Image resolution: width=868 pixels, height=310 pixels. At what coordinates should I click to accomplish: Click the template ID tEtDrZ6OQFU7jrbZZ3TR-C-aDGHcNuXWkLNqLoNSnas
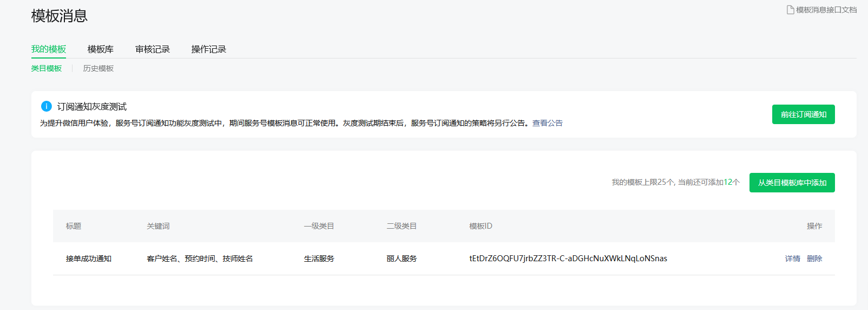tap(568, 259)
